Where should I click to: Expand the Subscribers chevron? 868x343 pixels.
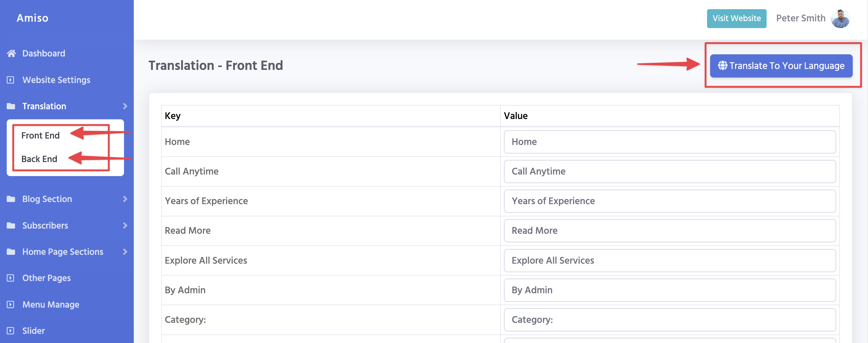point(125,225)
